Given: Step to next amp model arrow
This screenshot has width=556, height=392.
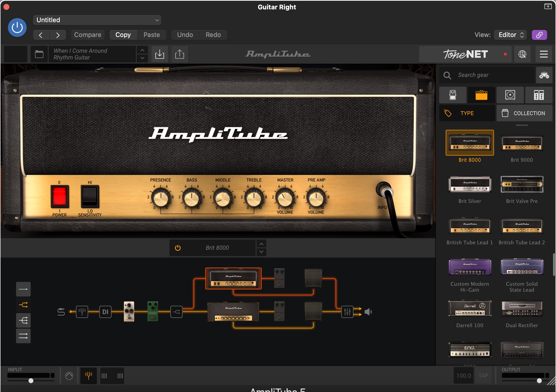Looking at the screenshot, I should 261,252.
